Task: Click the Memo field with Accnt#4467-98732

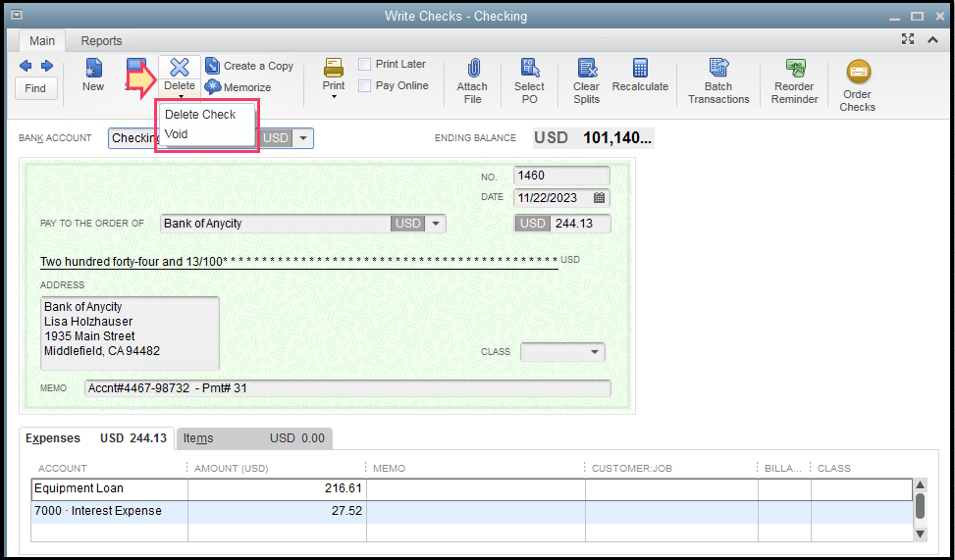Action: [x=347, y=388]
